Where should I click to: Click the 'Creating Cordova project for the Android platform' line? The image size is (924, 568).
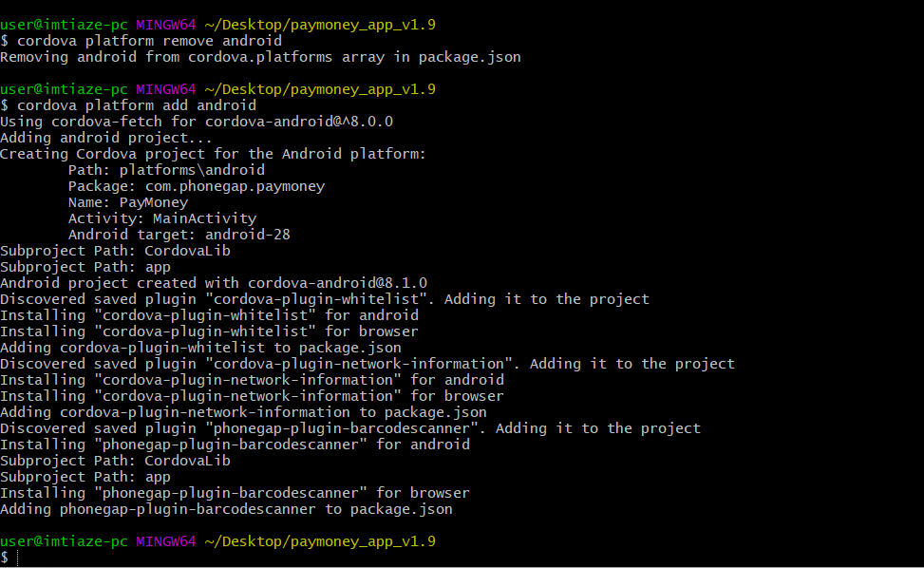tap(214, 154)
